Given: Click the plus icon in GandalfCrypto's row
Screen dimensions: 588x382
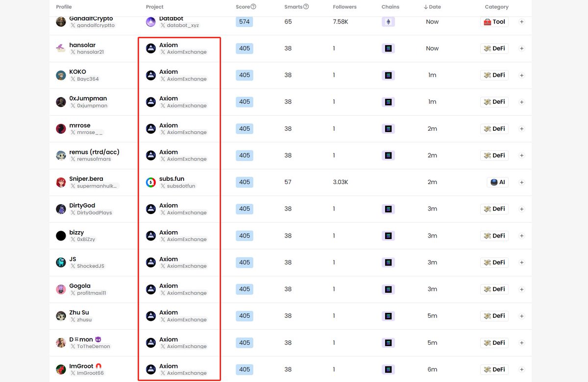Looking at the screenshot, I should point(521,22).
